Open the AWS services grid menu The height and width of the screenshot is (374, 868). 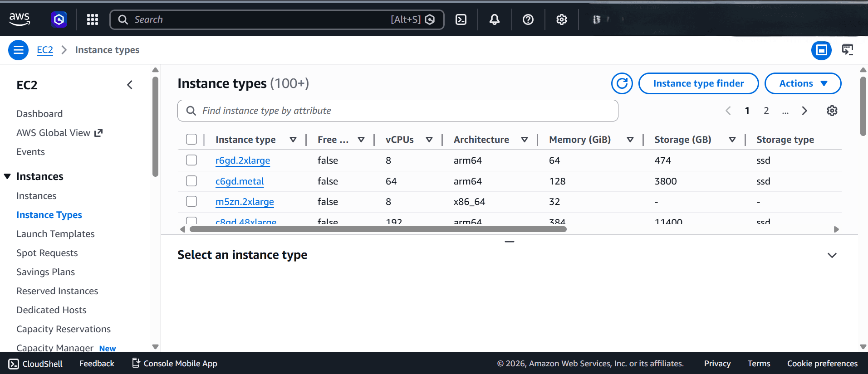pyautogui.click(x=93, y=19)
